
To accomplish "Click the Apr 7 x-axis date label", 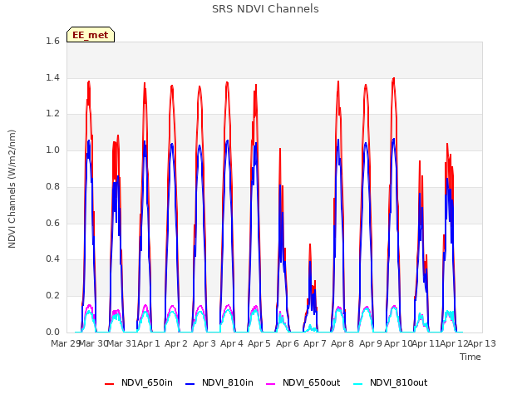I will [315, 343].
